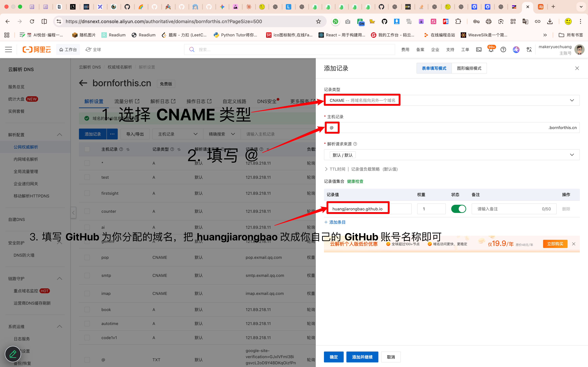Open the 流量分析 tab
588x367 pixels.
pos(127,102)
